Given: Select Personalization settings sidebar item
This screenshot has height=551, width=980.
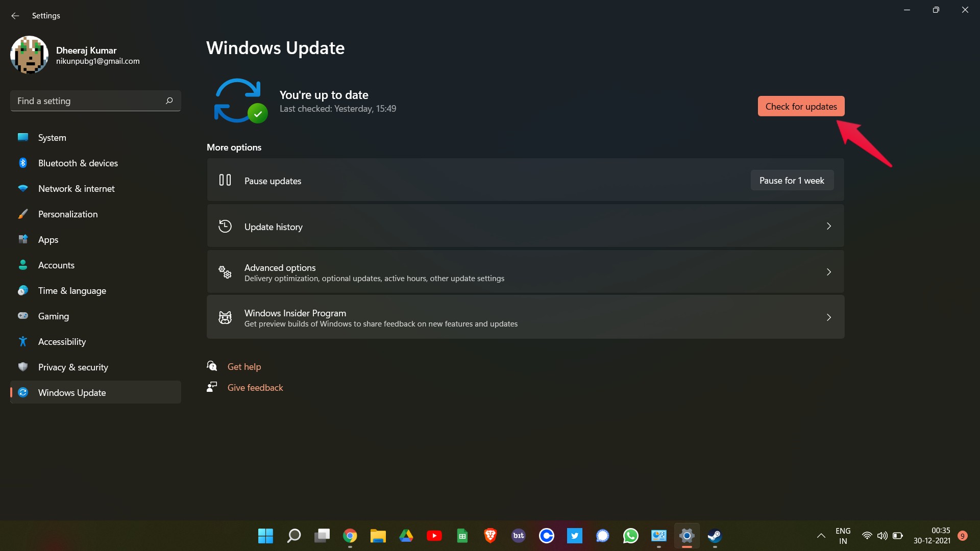Looking at the screenshot, I should (67, 213).
